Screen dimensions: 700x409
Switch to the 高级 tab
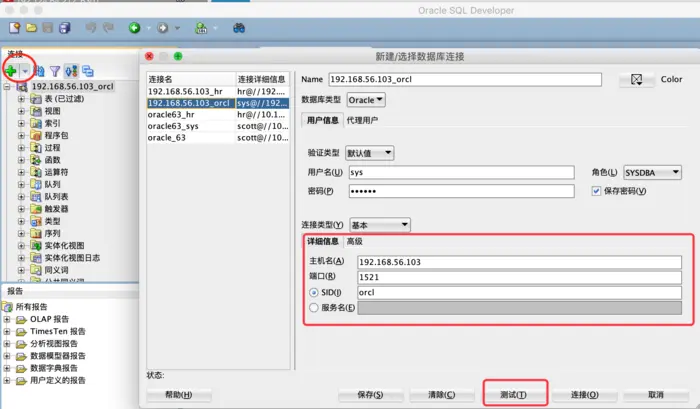click(x=354, y=242)
